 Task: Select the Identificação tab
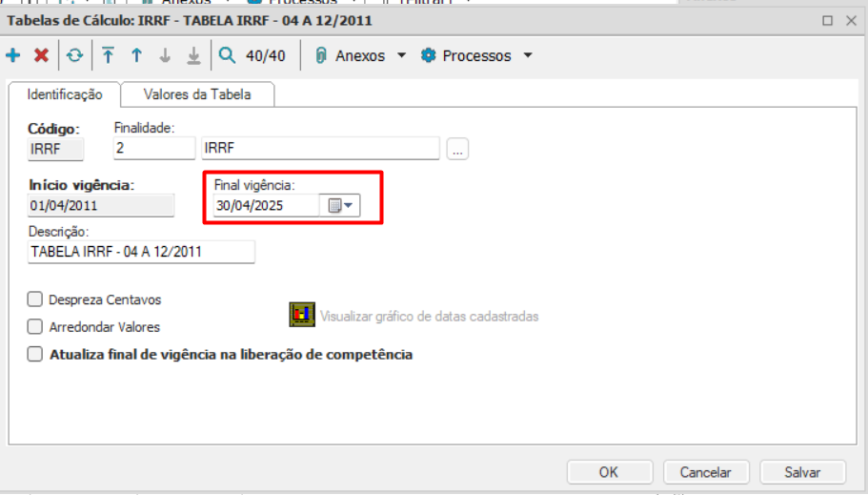pos(65,94)
